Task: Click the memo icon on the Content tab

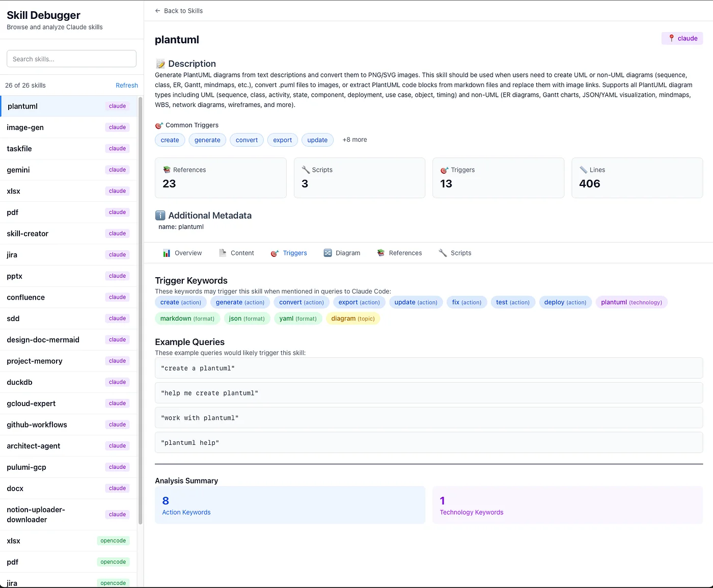Action: pos(222,252)
